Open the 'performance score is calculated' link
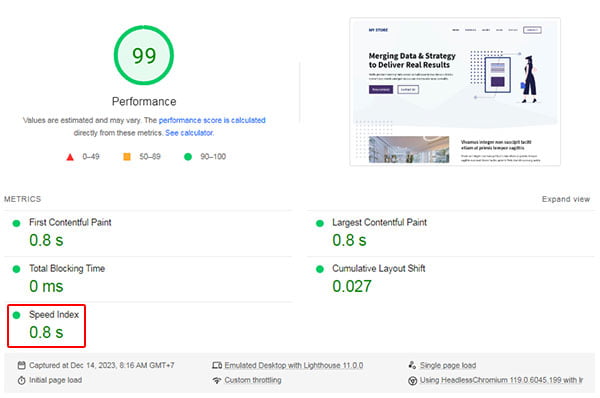 click(212, 120)
